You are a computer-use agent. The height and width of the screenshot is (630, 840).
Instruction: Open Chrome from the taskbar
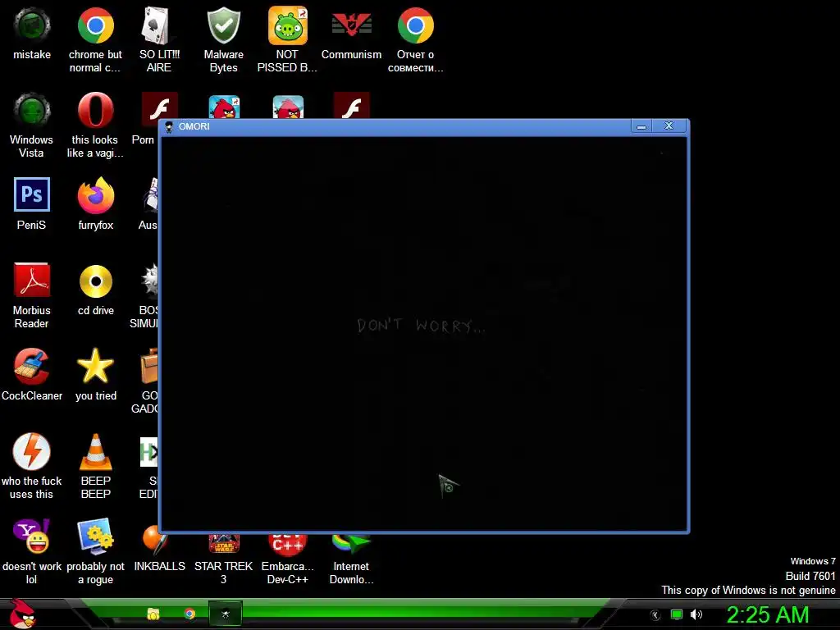[189, 614]
